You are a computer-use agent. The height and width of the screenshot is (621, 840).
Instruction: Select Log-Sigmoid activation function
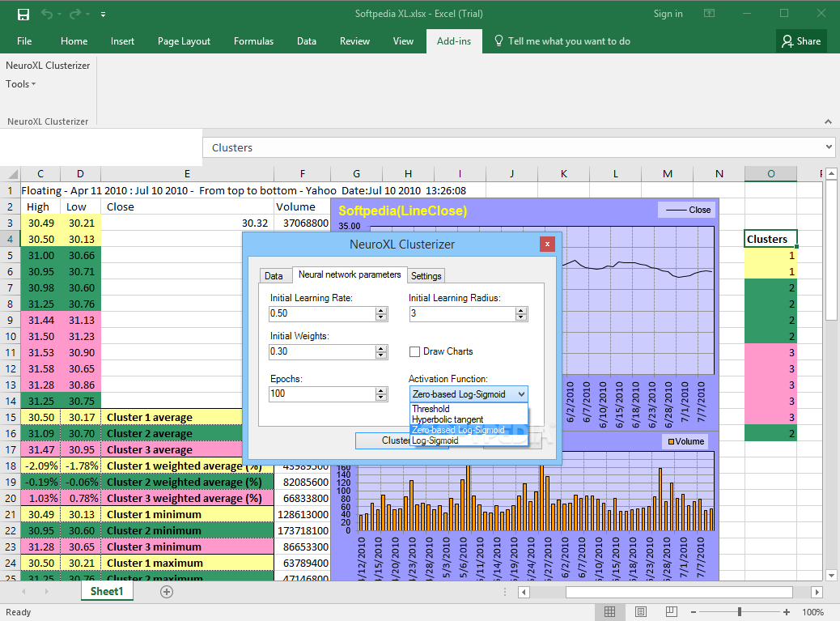(469, 440)
